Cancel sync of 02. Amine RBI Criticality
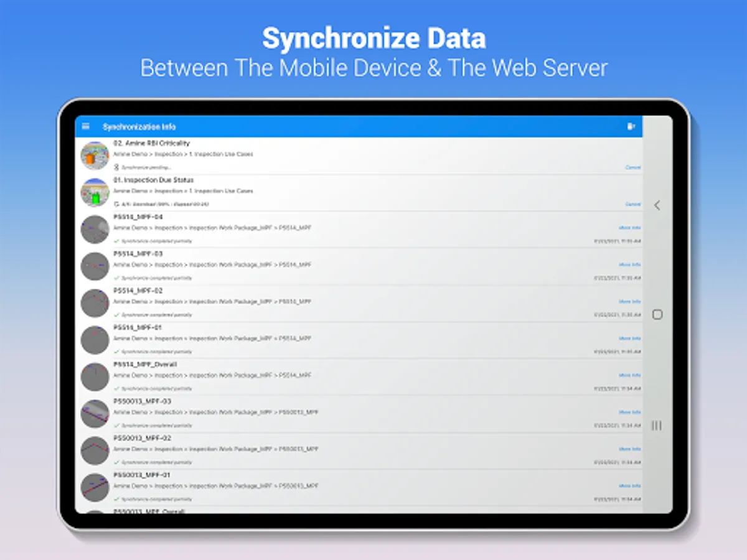Image resolution: width=747 pixels, height=560 pixels. 632,167
